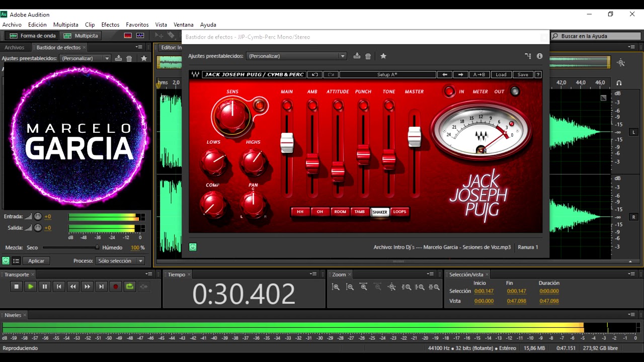Image resolution: width=644 pixels, height=362 pixels.
Task: Open left panel Ajustes preestablecidos dropdown
Action: click(x=86, y=58)
